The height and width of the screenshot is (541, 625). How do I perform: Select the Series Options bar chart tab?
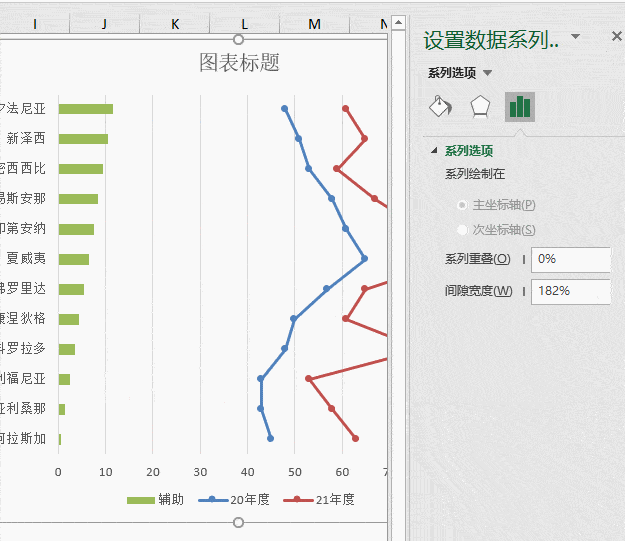[520, 107]
